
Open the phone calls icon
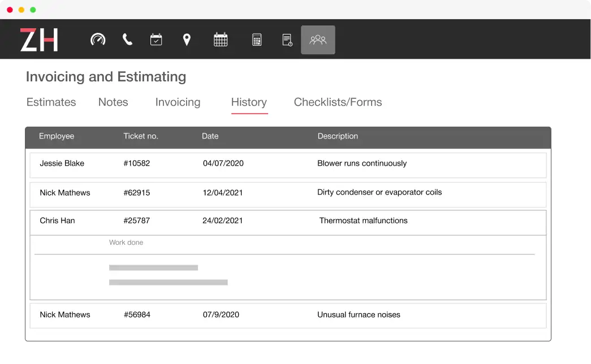(127, 40)
